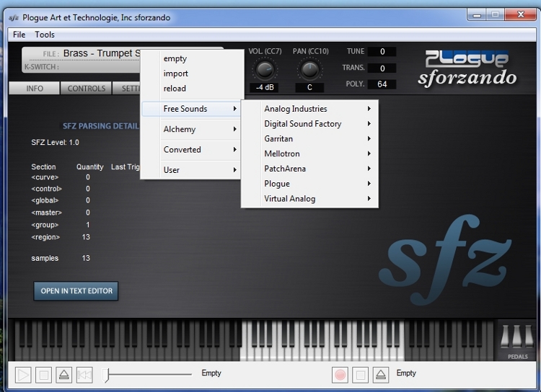This screenshot has height=392, width=541.
Task: Click the red record button
Action: pyautogui.click(x=340, y=375)
